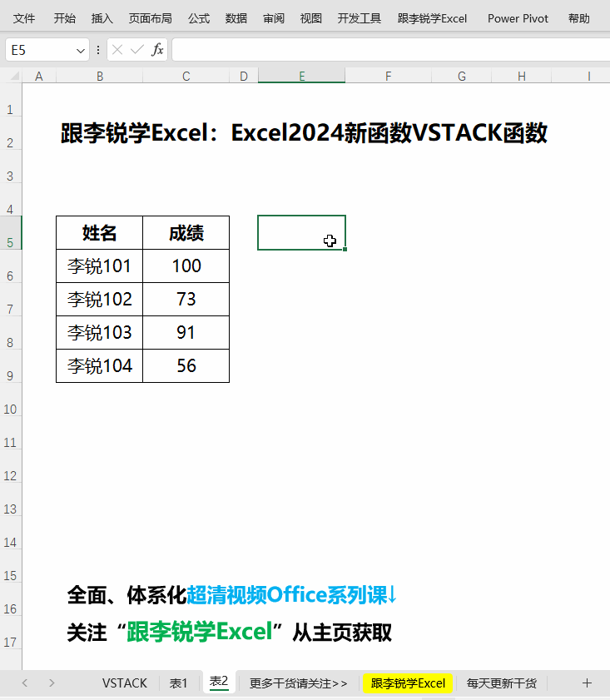This screenshot has width=610, height=700.
Task: Click the selected cell E5
Action: [301, 232]
